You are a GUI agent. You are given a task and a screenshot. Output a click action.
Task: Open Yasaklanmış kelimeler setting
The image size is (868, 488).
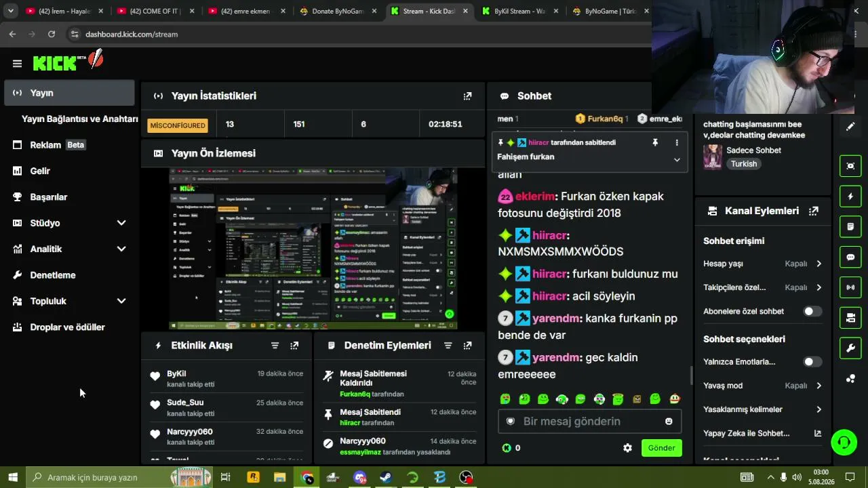763,409
